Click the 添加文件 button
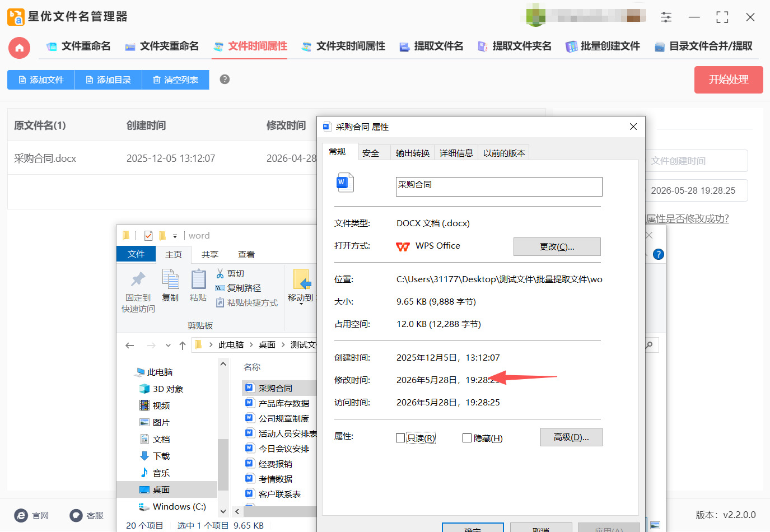 click(41, 80)
